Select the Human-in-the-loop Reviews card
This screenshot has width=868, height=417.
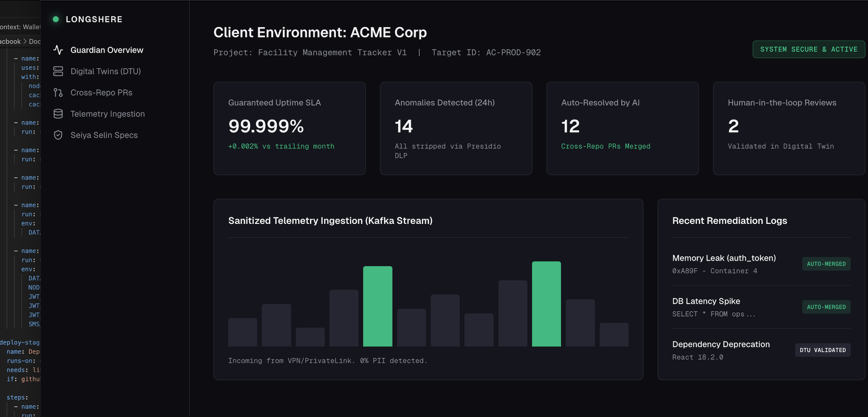tap(788, 129)
